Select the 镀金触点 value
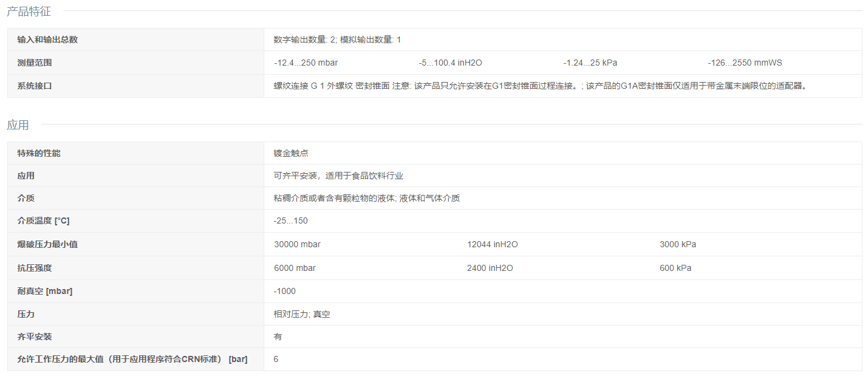The image size is (868, 376). 291,153
